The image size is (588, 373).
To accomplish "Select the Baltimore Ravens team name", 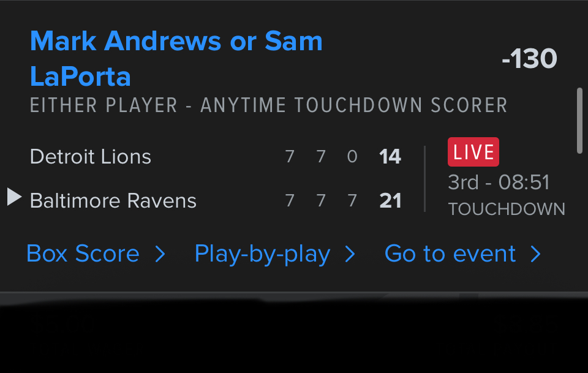I will tap(113, 201).
